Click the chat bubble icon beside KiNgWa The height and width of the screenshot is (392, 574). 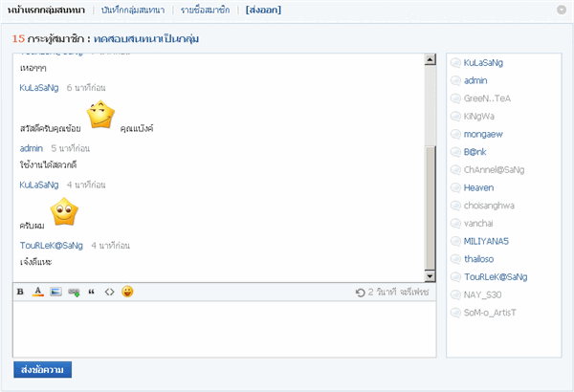point(455,117)
